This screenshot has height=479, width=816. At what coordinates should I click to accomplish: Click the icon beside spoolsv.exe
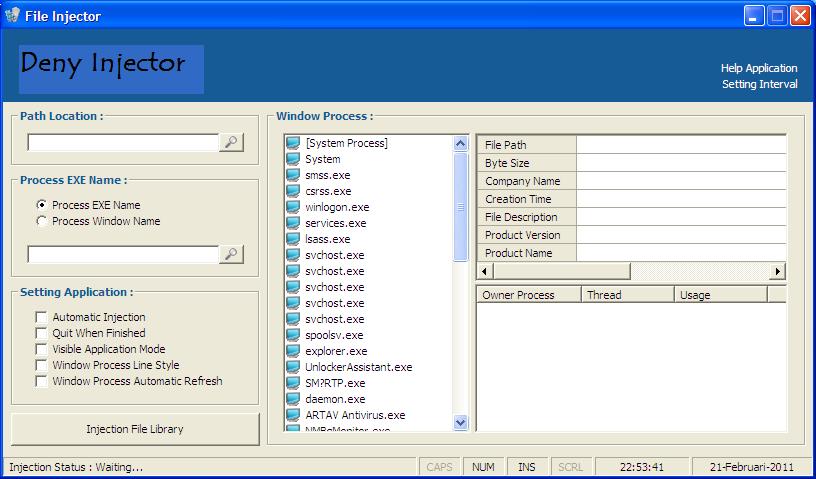tap(293, 335)
